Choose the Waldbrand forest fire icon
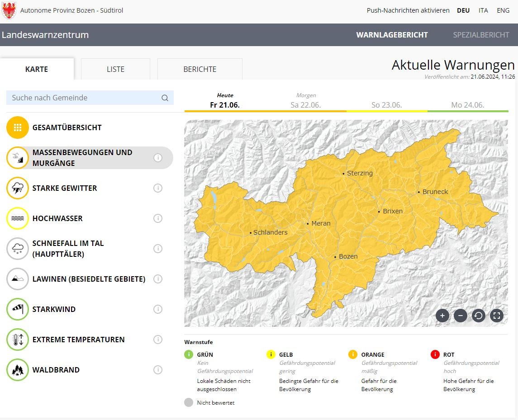 pyautogui.click(x=18, y=370)
